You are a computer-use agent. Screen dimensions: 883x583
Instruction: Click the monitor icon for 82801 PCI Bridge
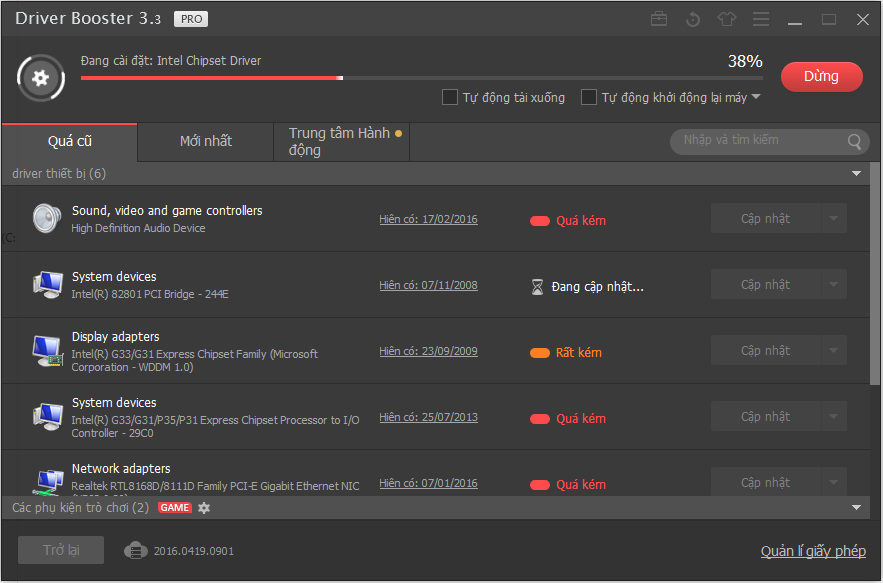tap(47, 284)
